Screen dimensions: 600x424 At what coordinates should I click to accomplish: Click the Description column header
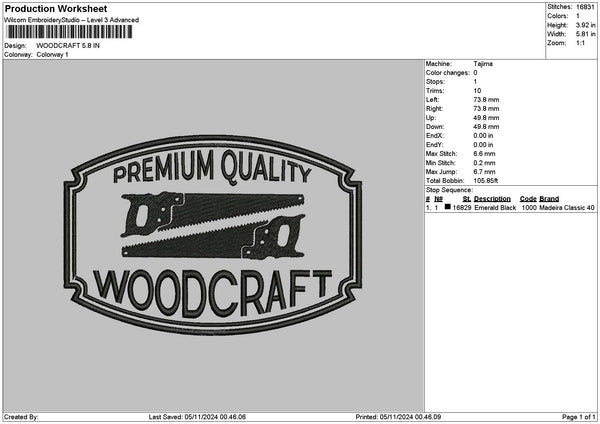pos(492,199)
